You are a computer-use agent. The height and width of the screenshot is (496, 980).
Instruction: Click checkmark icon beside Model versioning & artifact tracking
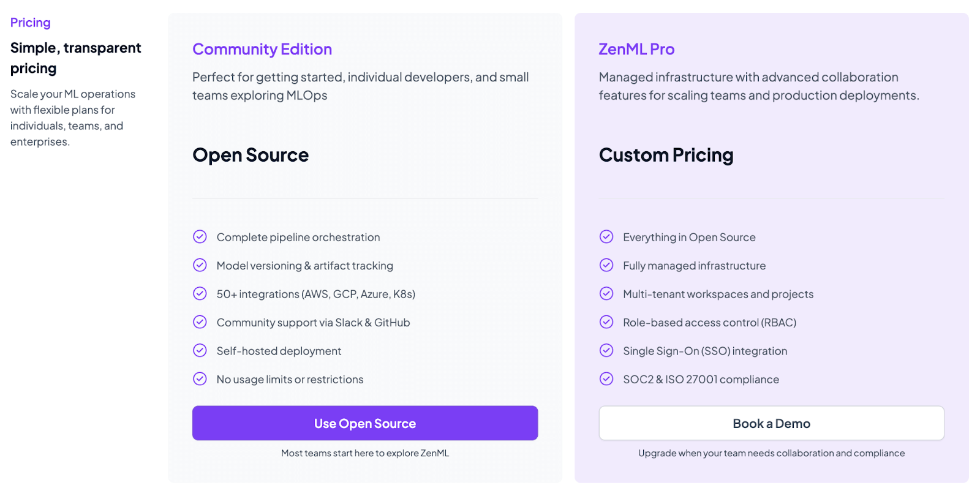point(200,265)
